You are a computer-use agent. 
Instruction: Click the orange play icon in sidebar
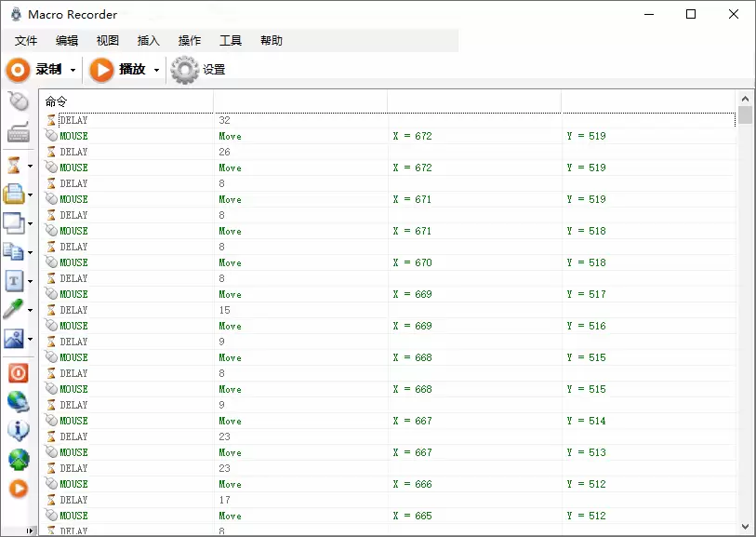19,489
